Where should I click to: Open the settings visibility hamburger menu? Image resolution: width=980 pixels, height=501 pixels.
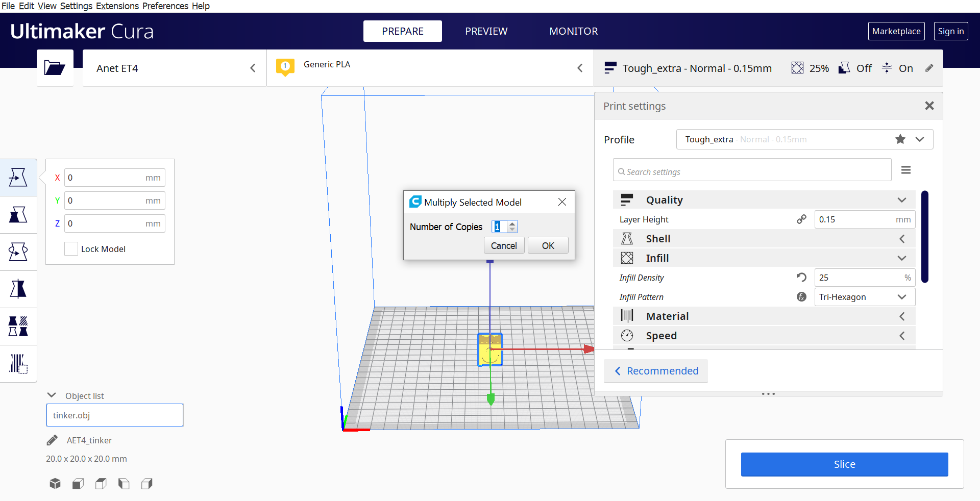point(906,170)
